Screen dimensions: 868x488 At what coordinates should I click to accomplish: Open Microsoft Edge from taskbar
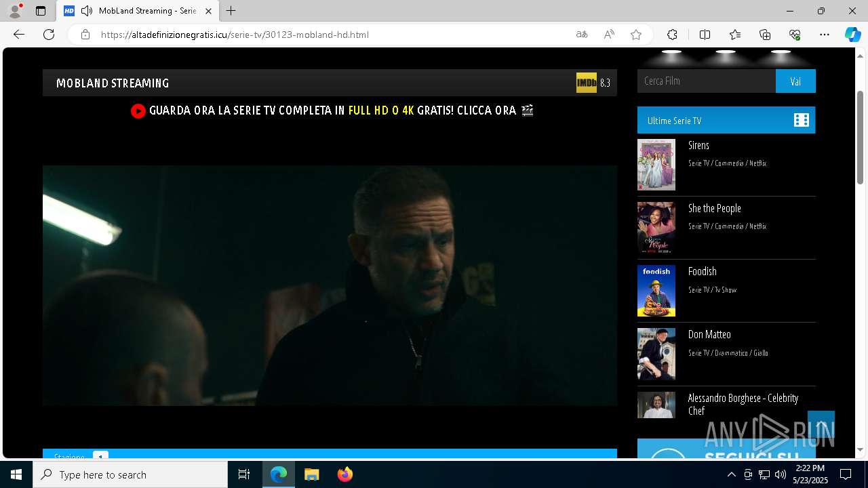tap(279, 474)
